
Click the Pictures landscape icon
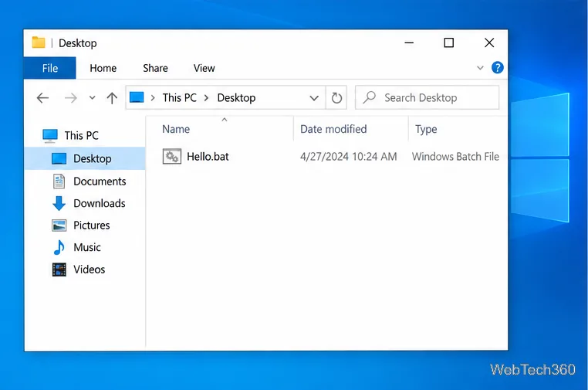click(59, 226)
